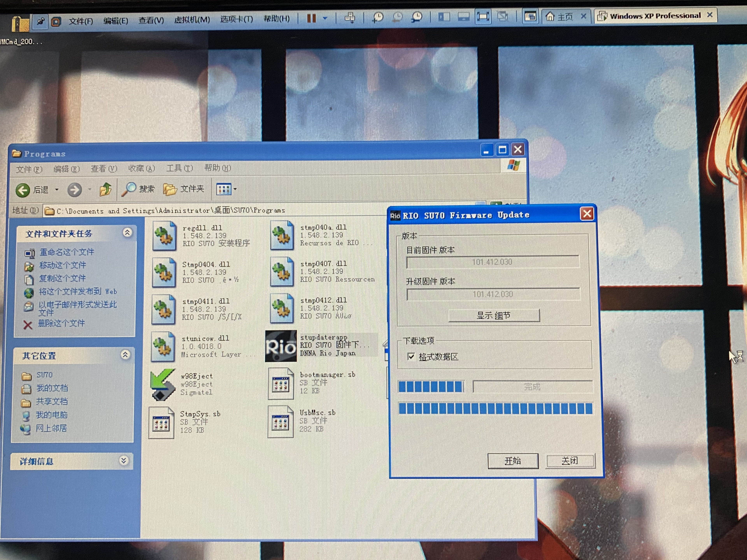
Task: Toggle the 文件夹 folders pane button
Action: [184, 189]
